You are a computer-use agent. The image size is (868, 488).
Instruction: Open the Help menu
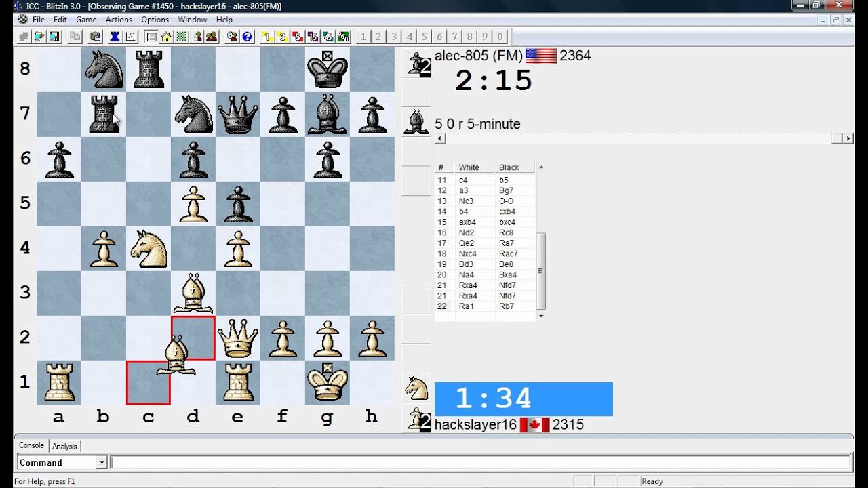(224, 20)
